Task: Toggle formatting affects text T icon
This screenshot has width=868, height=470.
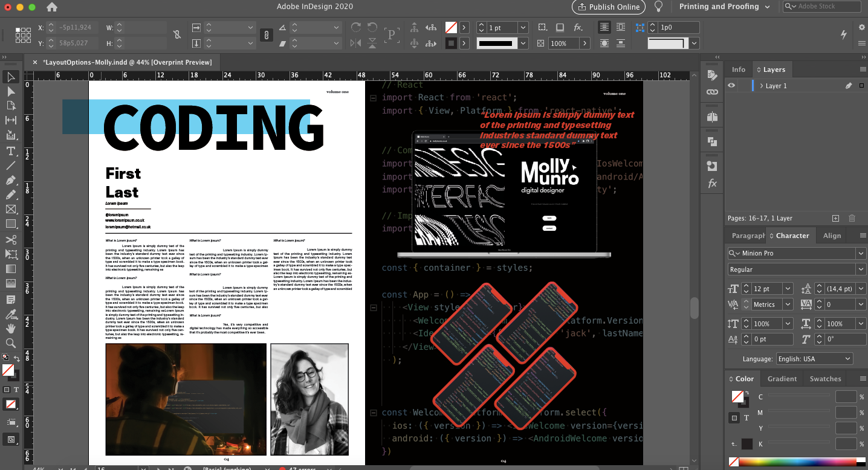Action: (16, 390)
